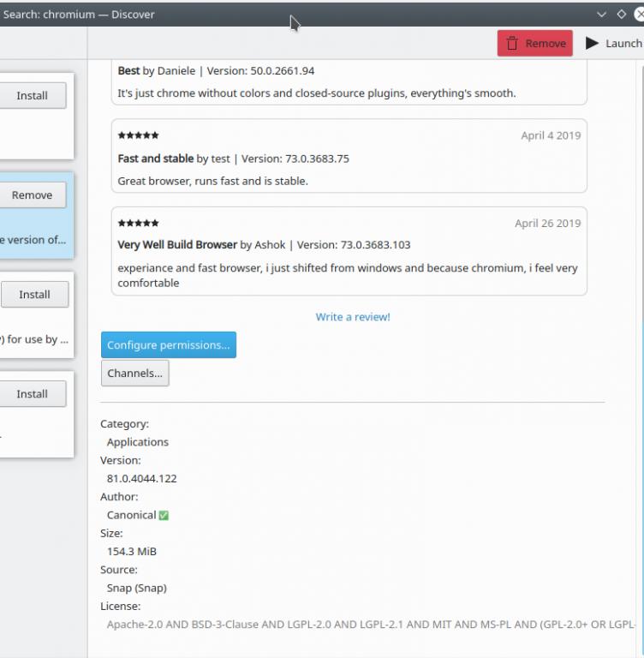
Task: Click Remove in the highlighted sidebar card
Action: (x=33, y=195)
